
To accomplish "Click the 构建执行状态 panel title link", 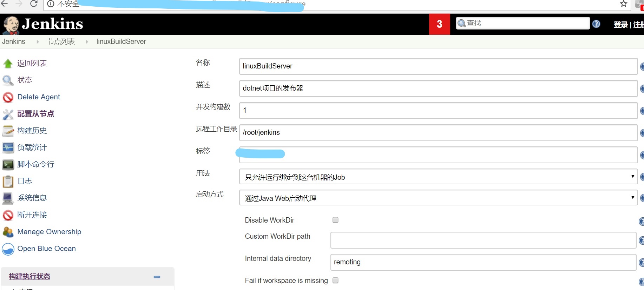I will pyautogui.click(x=29, y=277).
